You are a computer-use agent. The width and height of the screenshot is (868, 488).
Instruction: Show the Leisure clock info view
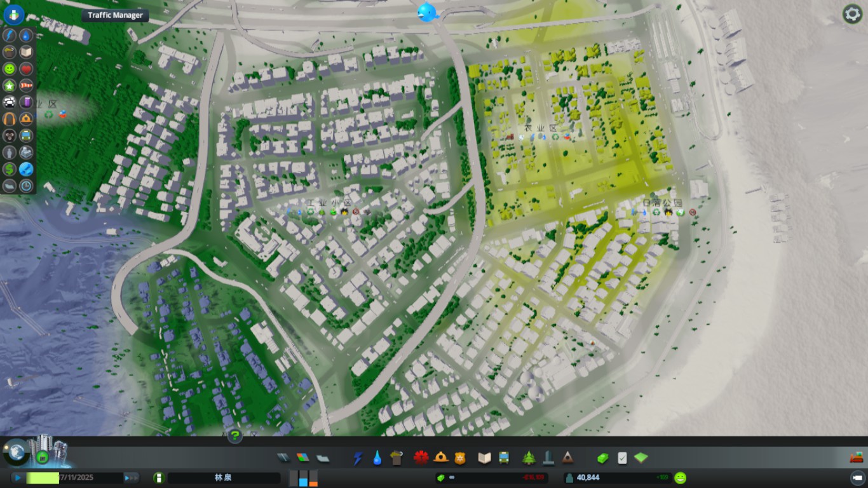pos(26,186)
